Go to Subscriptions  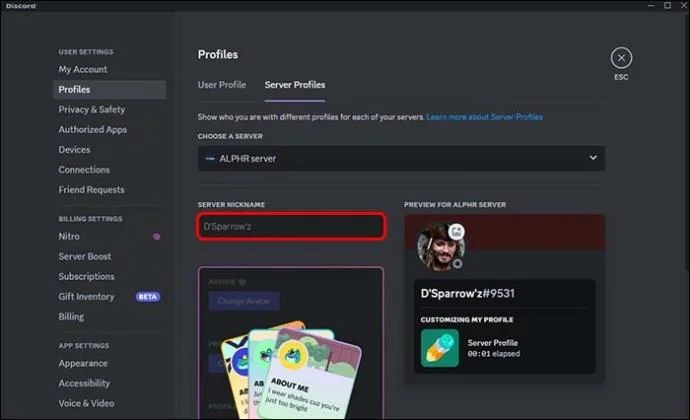(x=86, y=276)
